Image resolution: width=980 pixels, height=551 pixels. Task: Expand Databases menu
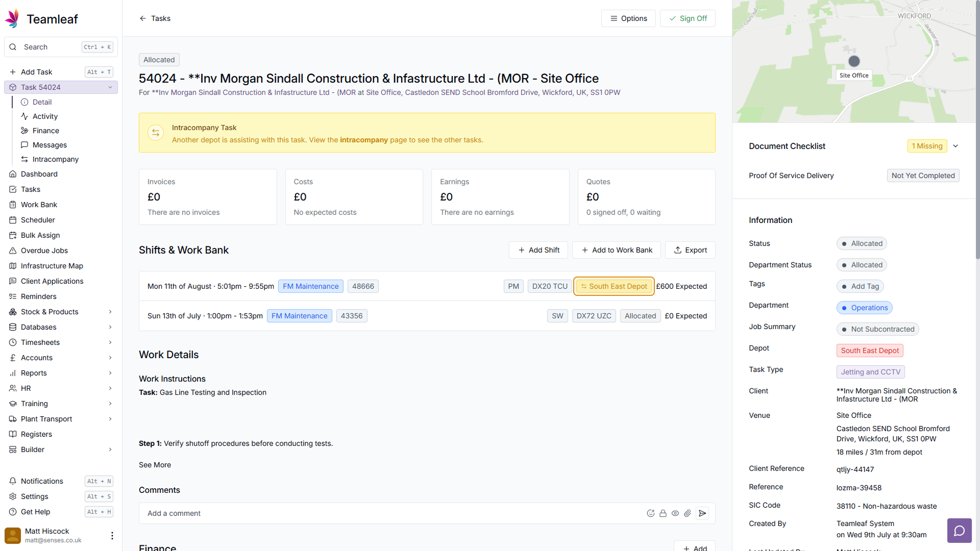(61, 327)
